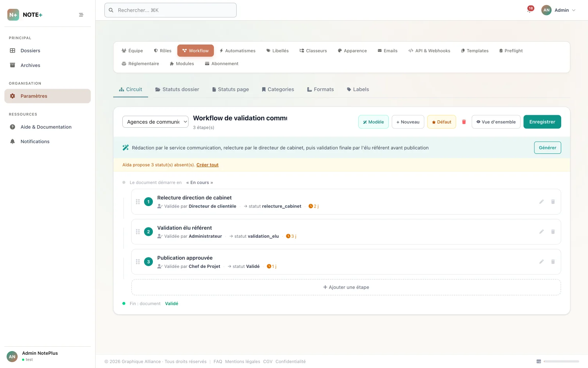Toggle Vue d'ensemble view
This screenshot has width=588, height=368.
coord(496,122)
